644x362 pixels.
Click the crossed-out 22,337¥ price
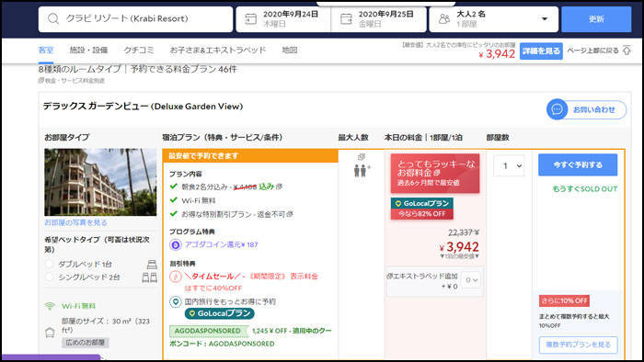click(464, 232)
